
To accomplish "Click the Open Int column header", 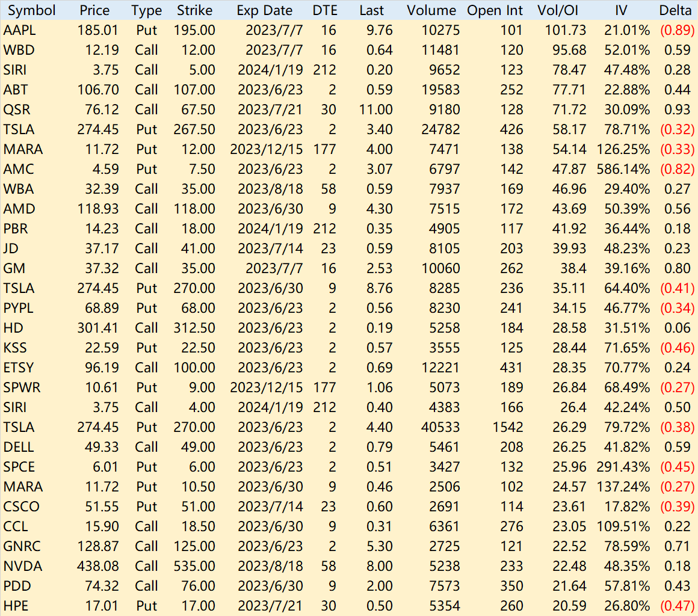I will [495, 10].
